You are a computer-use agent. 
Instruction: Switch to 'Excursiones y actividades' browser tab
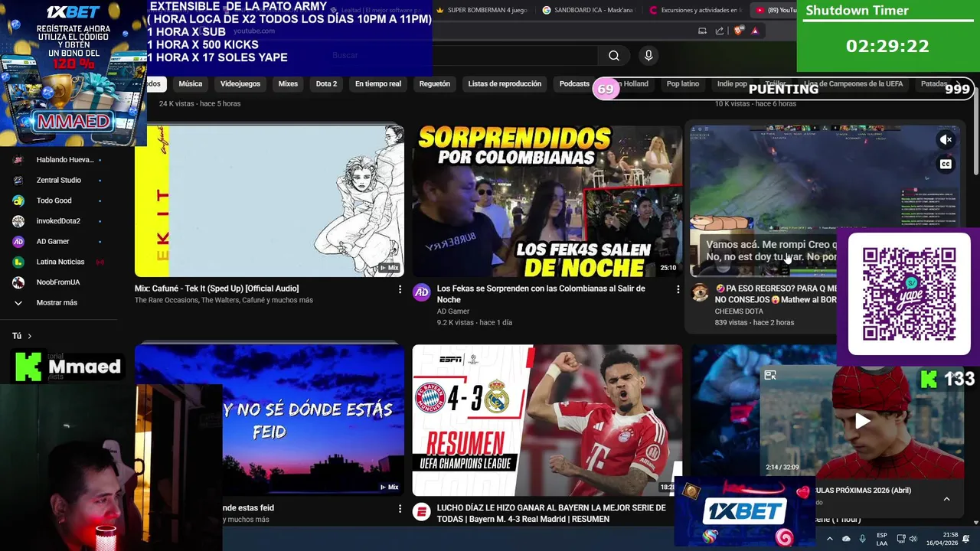pyautogui.click(x=695, y=10)
